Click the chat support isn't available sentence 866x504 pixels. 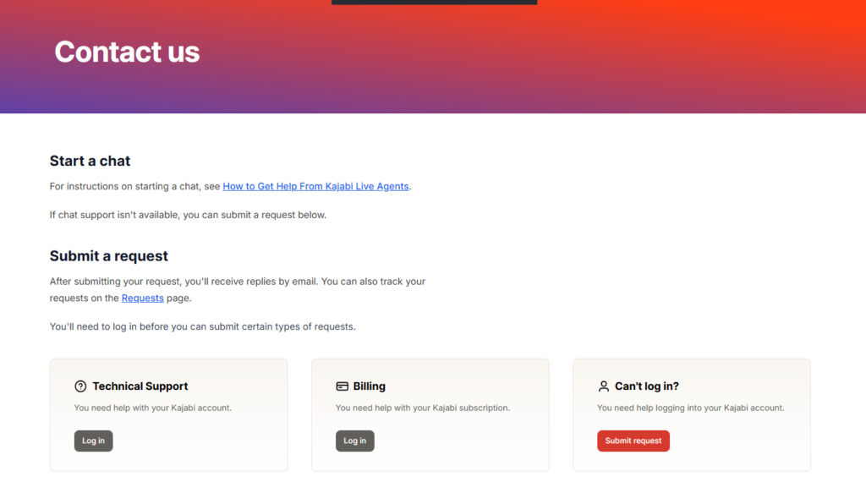pos(188,215)
